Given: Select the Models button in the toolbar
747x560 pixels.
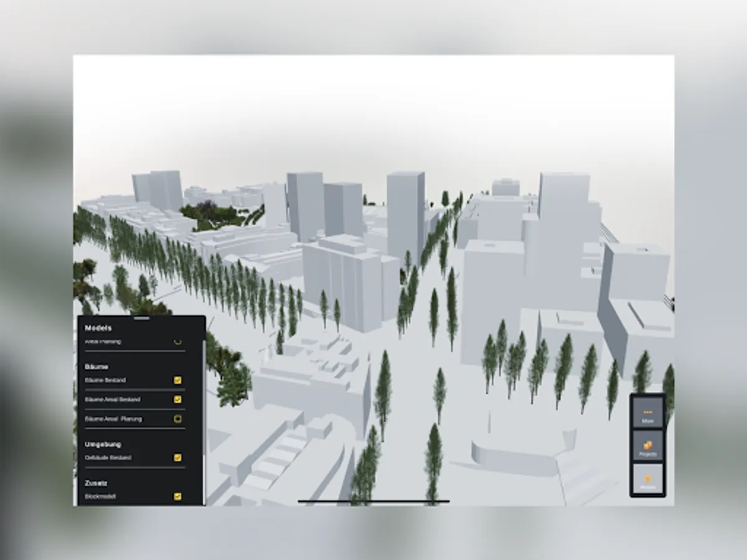Looking at the screenshot, I should pos(647,480).
